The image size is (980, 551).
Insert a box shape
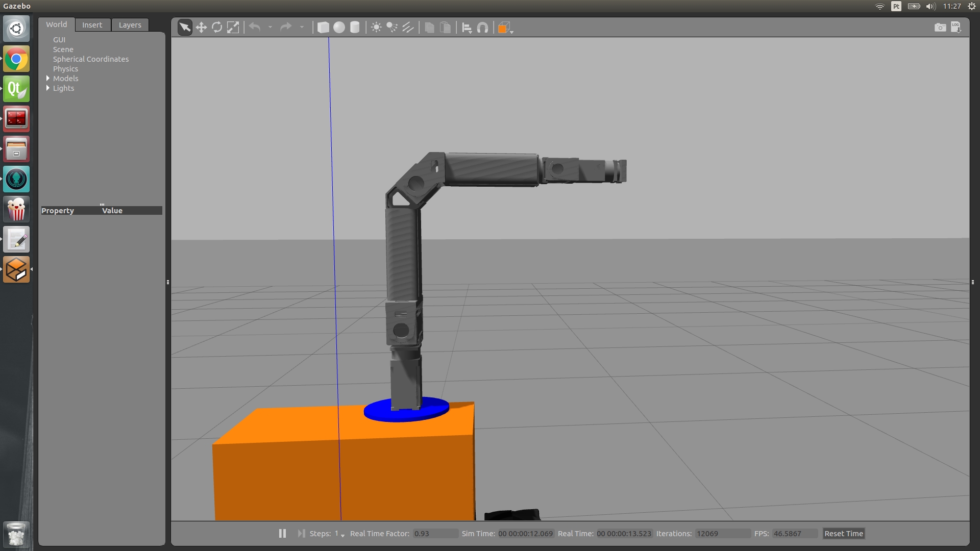point(323,27)
